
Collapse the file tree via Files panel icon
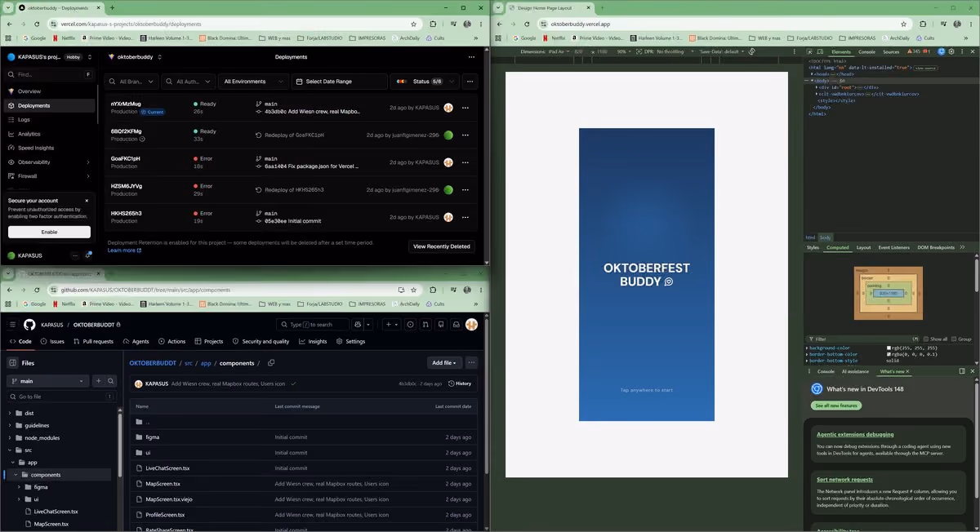point(12,362)
